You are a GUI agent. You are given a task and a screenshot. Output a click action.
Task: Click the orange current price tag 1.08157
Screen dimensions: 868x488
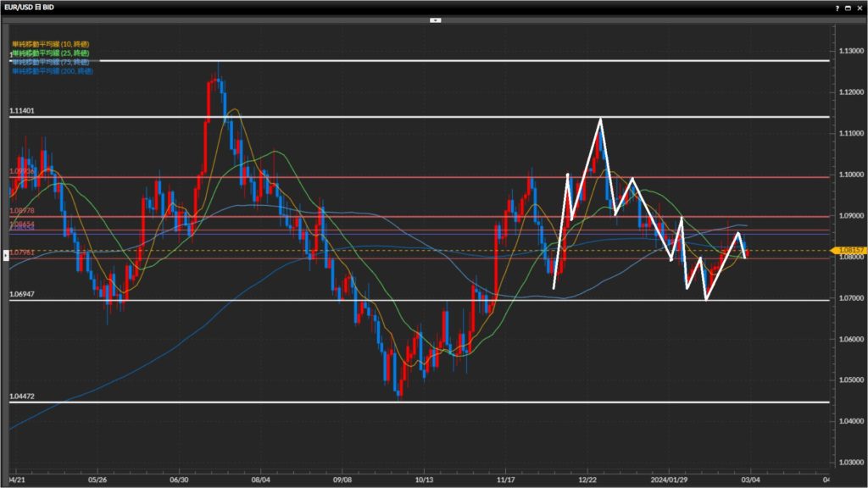[x=847, y=251]
